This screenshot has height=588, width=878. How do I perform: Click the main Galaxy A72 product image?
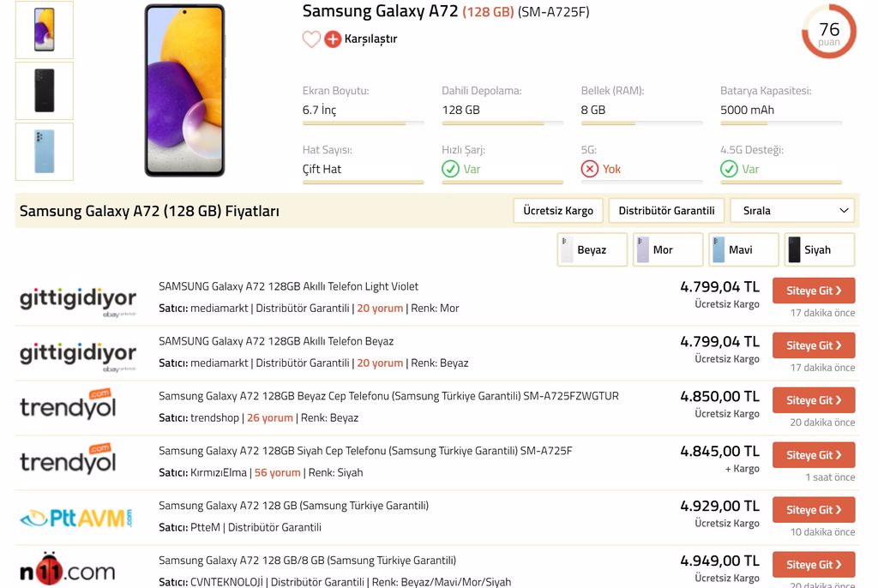tap(184, 90)
